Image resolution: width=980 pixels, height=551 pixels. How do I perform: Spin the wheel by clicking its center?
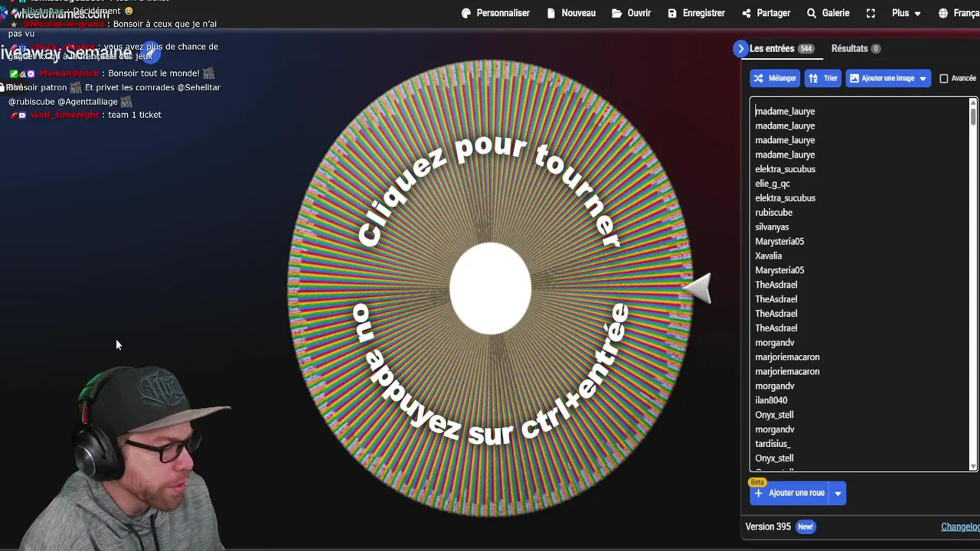pos(490,289)
